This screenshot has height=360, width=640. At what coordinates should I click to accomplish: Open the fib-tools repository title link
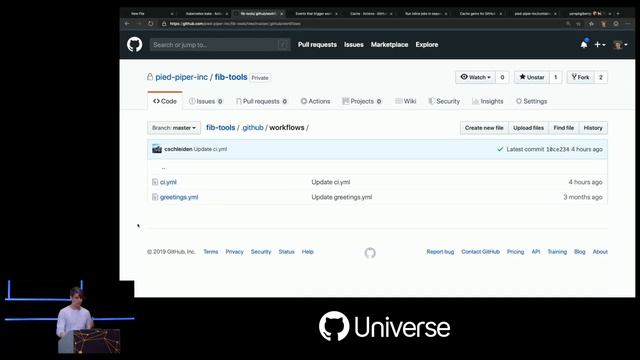click(231, 77)
